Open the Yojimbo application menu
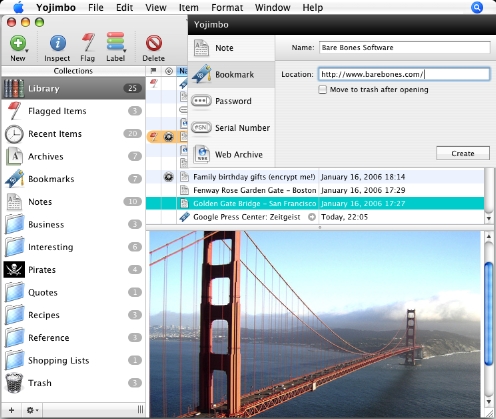This screenshot has height=419, width=496. tap(56, 7)
